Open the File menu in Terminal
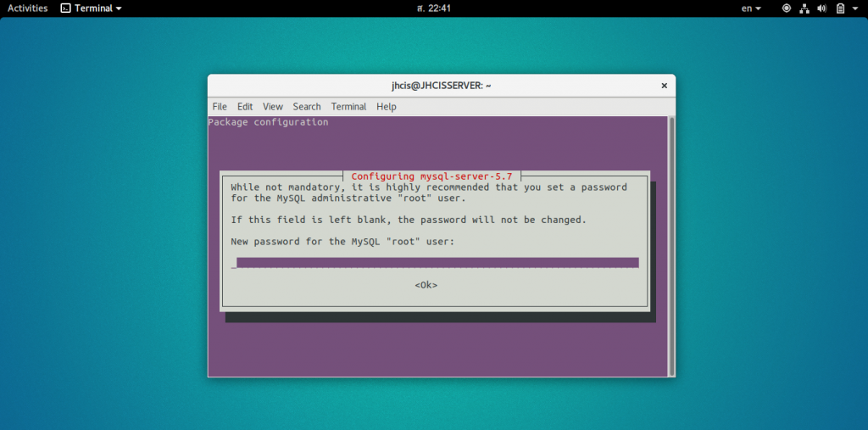 click(220, 106)
